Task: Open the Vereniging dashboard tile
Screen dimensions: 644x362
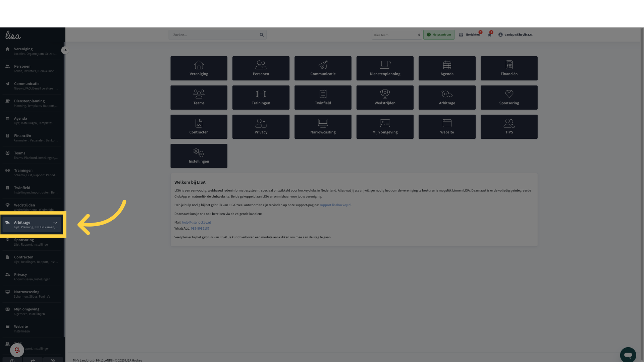Action: point(199,68)
